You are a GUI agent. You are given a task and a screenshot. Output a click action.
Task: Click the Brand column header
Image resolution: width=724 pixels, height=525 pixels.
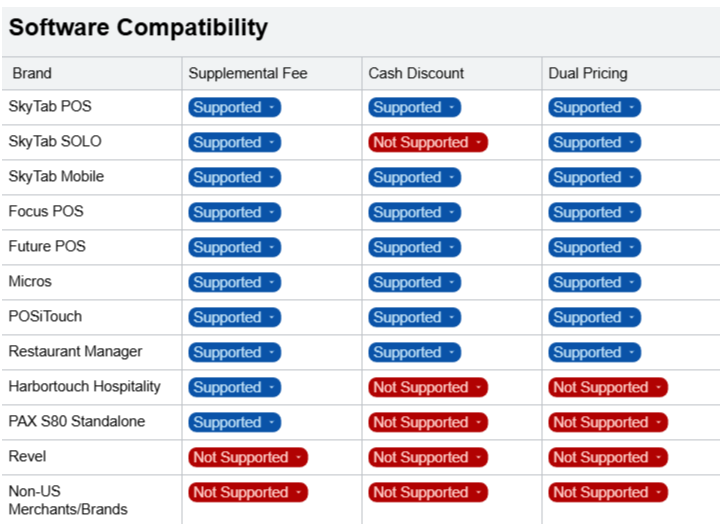coord(32,73)
